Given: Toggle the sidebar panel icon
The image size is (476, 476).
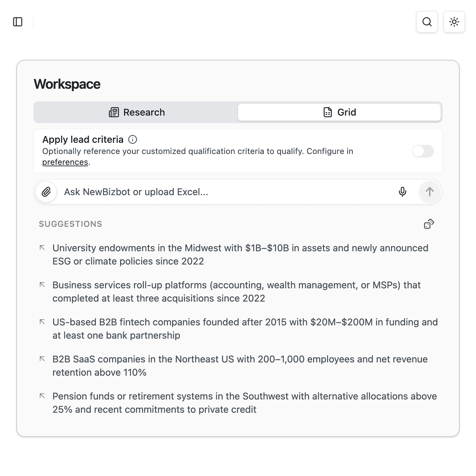Looking at the screenshot, I should [x=18, y=22].
